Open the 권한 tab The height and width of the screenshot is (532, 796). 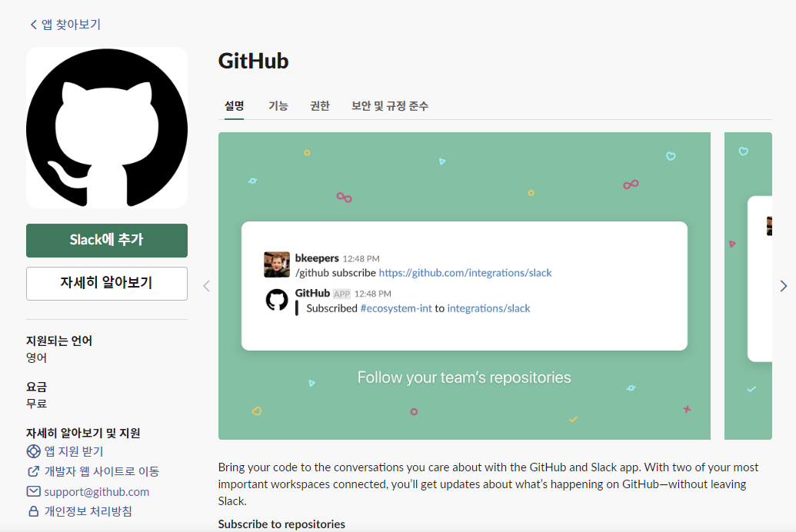[x=320, y=105]
